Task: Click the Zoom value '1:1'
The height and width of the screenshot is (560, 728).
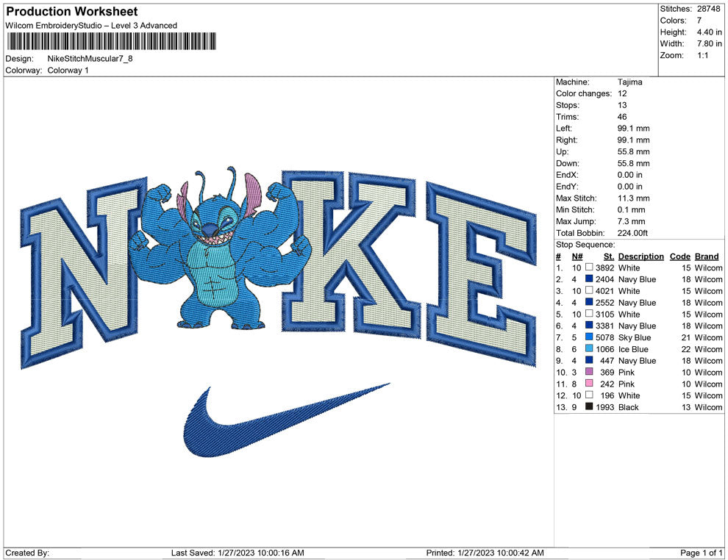Action: tap(702, 55)
